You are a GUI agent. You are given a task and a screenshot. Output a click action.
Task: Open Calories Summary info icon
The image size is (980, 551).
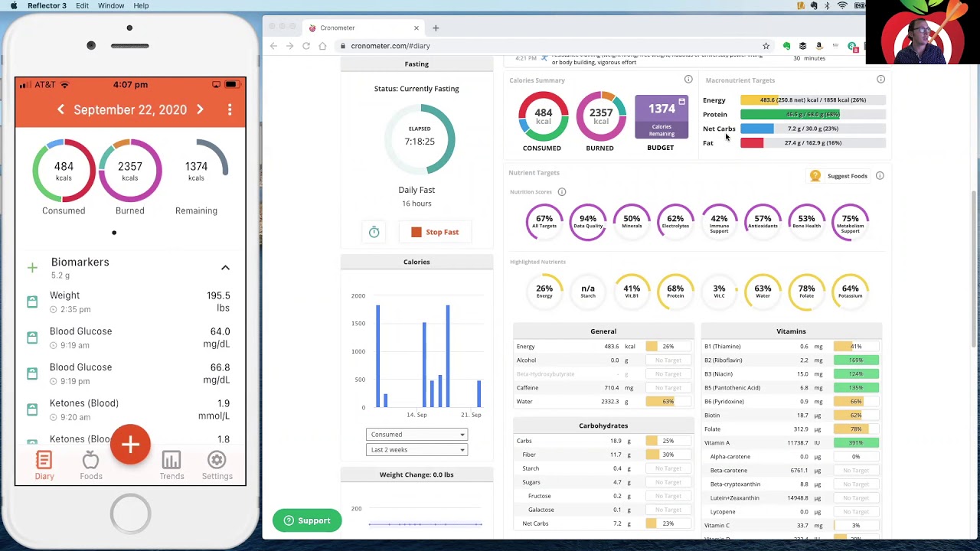(x=688, y=80)
